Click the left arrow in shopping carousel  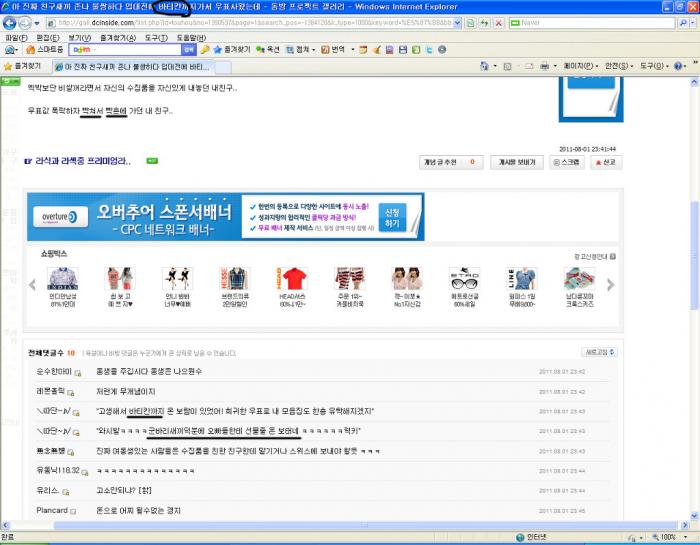coord(33,285)
